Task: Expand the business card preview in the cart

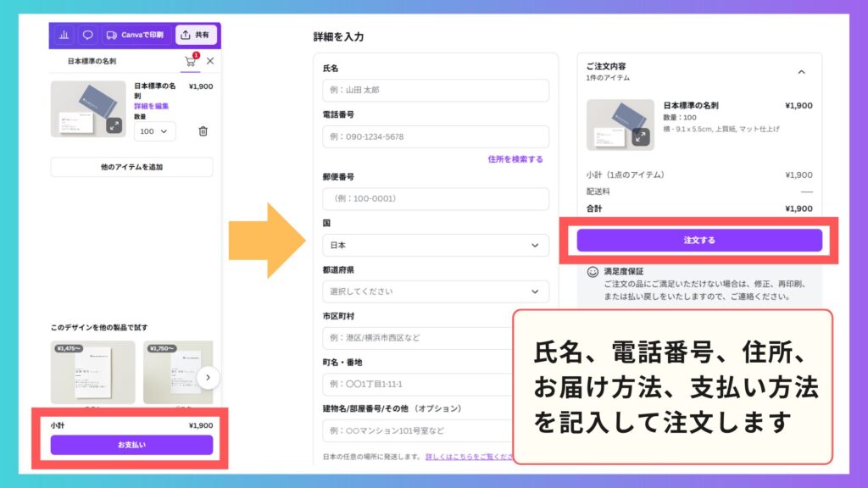Action: (x=114, y=125)
